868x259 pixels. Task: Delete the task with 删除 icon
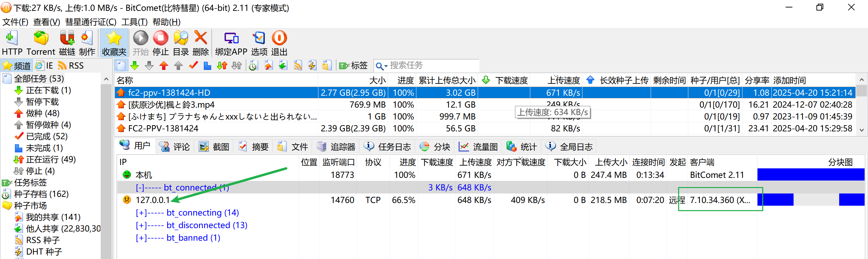(x=201, y=43)
